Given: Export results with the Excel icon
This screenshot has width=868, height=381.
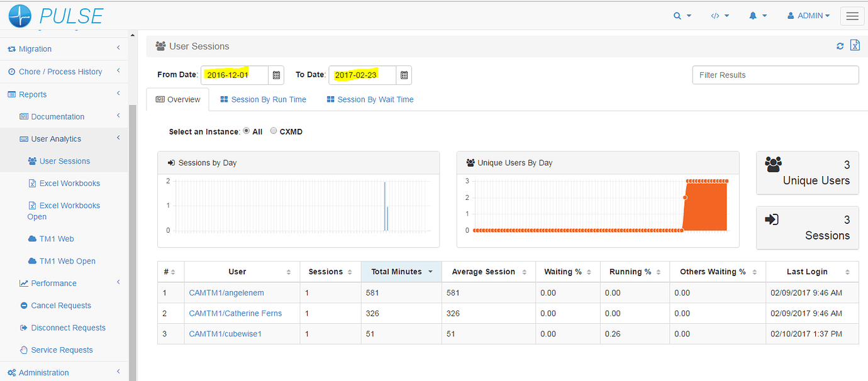Looking at the screenshot, I should [855, 45].
